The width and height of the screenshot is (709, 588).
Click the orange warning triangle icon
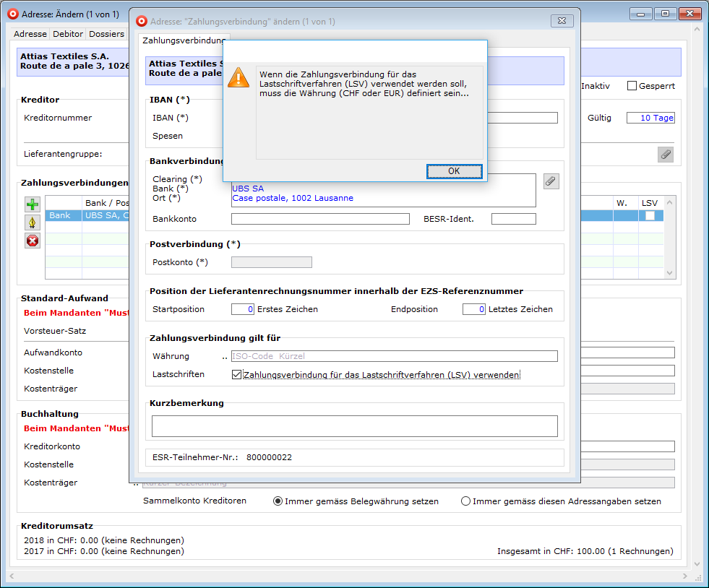pos(238,78)
